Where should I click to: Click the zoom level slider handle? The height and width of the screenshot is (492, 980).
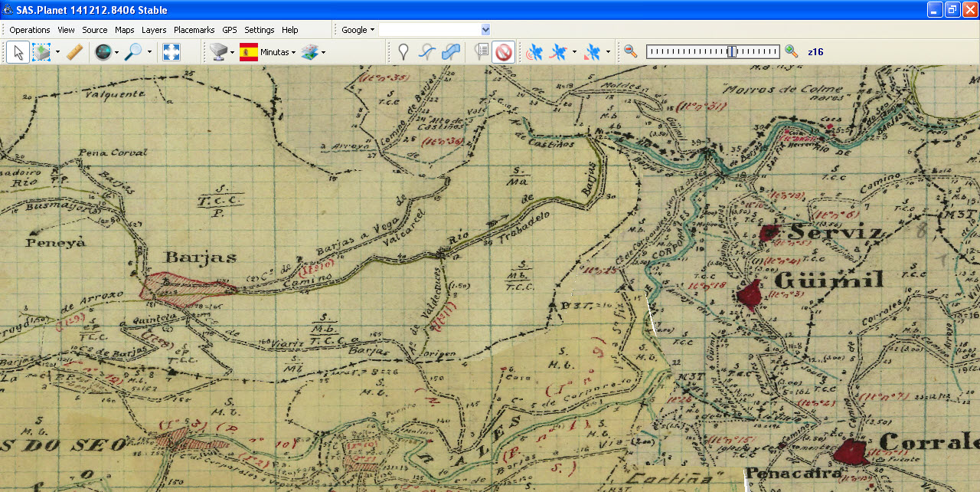pos(731,51)
